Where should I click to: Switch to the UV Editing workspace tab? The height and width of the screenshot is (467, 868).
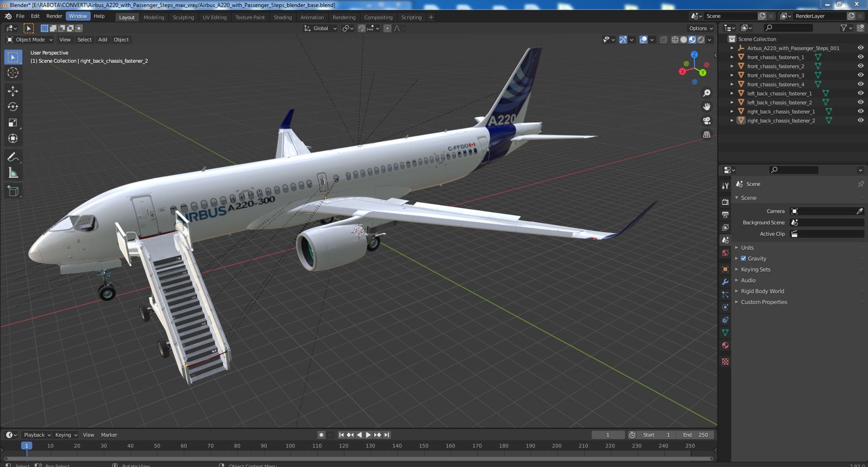pyautogui.click(x=215, y=17)
